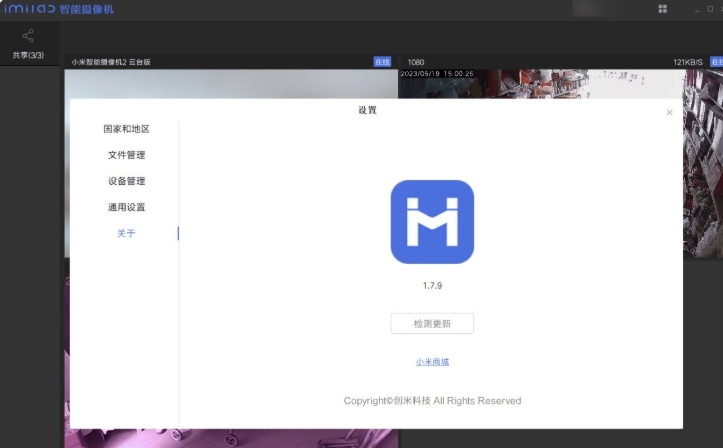Screen dimensions: 723x448
Task: Click the 121KB/S bitrate readout
Action: point(687,62)
